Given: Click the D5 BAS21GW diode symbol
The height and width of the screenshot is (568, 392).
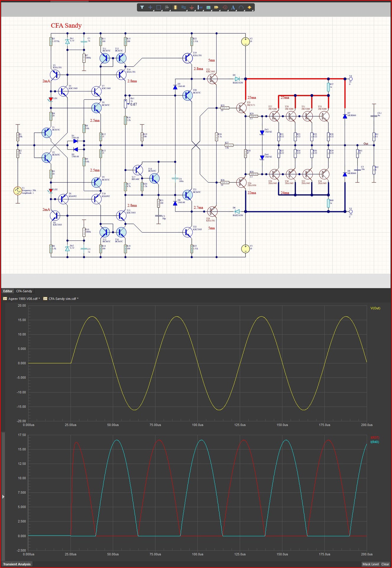Looking at the screenshot, I should coord(237,79).
